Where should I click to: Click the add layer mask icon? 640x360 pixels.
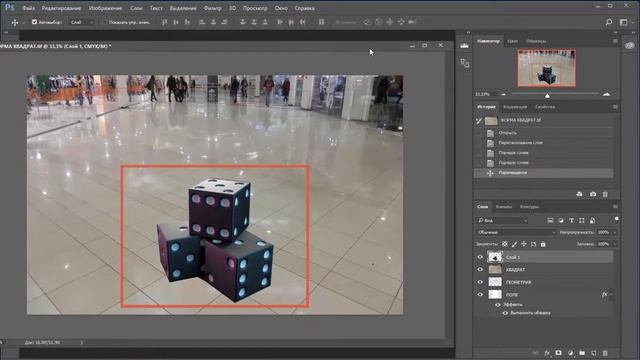tap(558, 353)
